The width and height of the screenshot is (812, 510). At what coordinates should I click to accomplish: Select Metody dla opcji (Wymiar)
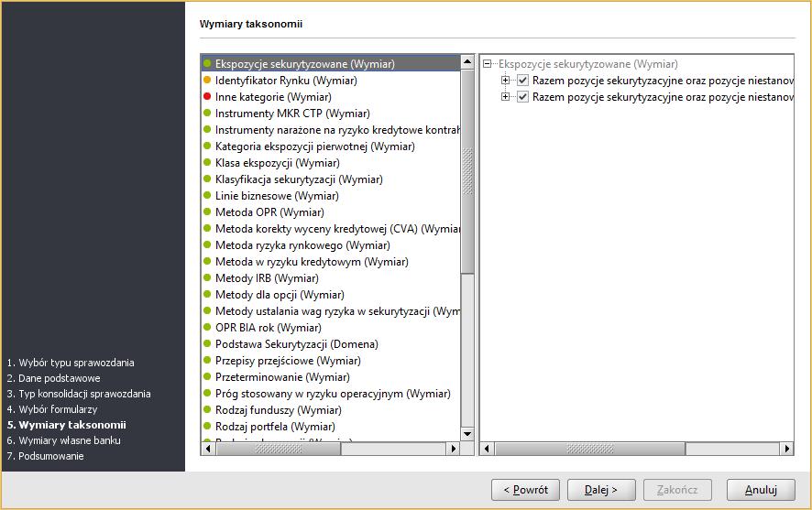click(331, 295)
